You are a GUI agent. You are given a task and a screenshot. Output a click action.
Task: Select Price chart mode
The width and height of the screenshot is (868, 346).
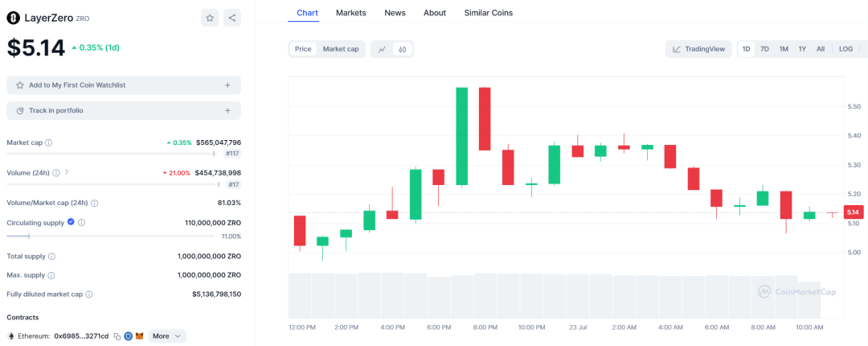(x=303, y=49)
